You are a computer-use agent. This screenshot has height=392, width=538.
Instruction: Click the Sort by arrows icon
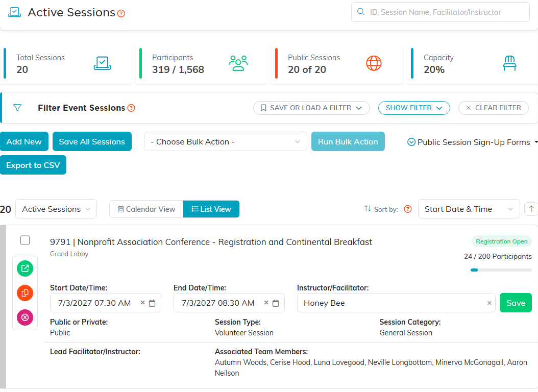368,209
